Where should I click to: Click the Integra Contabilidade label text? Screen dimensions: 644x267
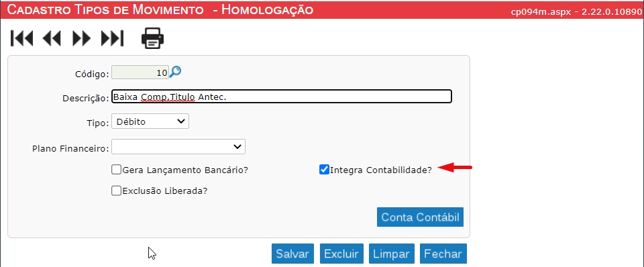point(381,170)
